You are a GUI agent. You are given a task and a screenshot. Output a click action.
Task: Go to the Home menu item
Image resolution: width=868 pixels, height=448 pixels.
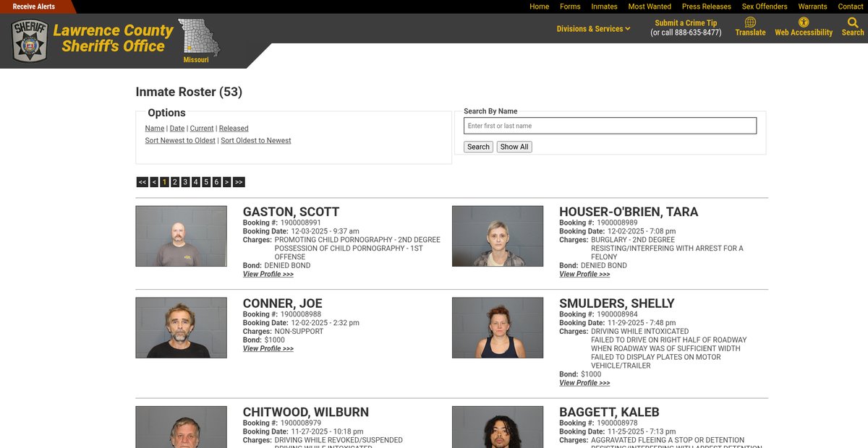[539, 7]
